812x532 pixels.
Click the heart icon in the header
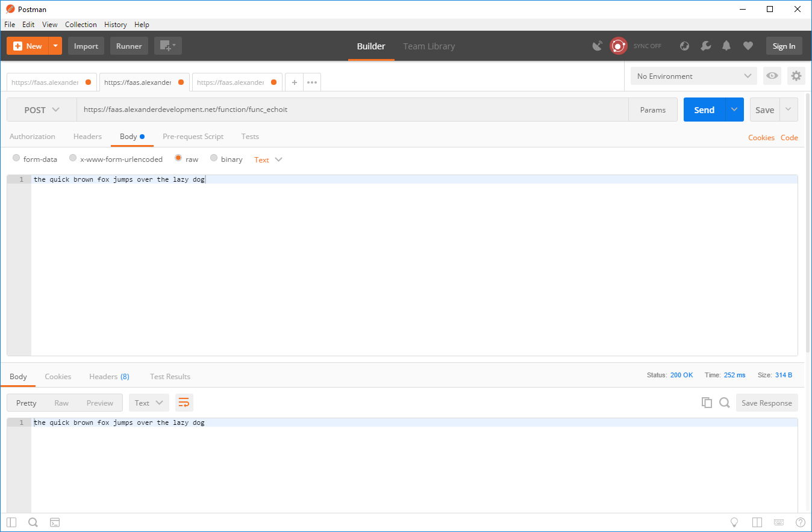coord(748,46)
